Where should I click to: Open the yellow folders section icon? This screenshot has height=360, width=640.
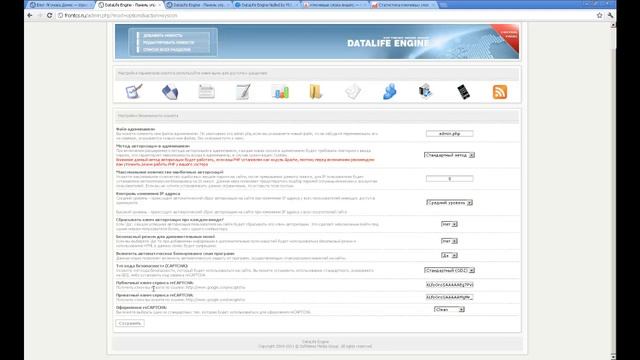316,91
